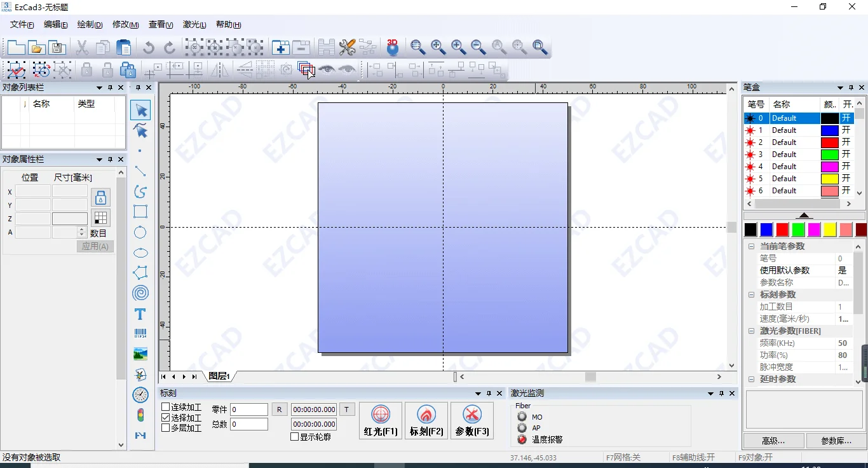Select the Text tool
Image resolution: width=868 pixels, height=468 pixels.
[x=140, y=314]
